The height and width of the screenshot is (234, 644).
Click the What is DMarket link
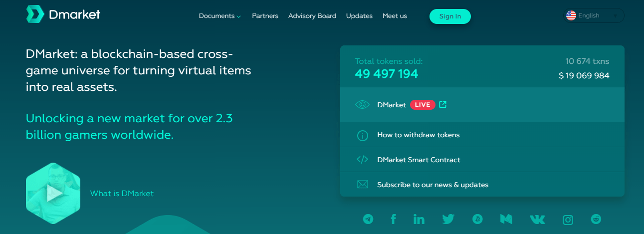122,194
